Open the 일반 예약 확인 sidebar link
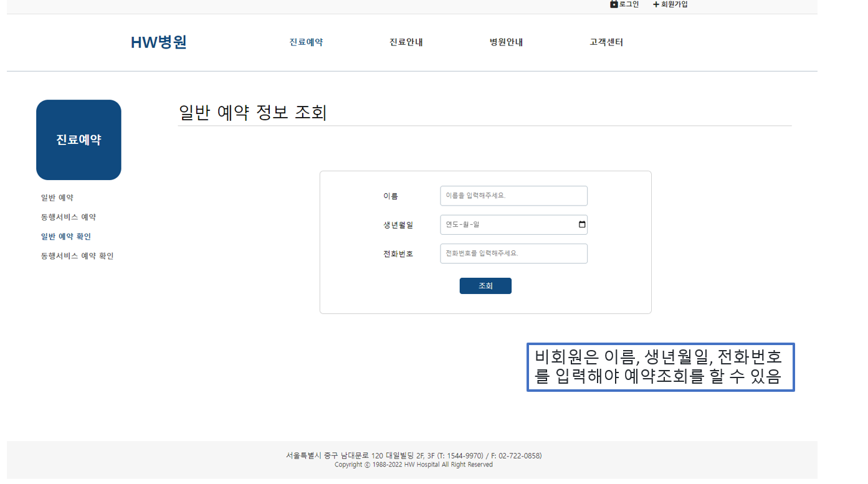This screenshot has width=868, height=484. pyautogui.click(x=65, y=236)
